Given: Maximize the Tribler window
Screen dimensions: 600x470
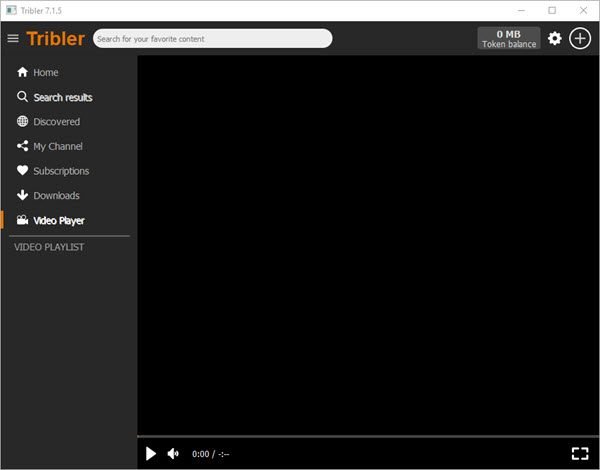Looking at the screenshot, I should [552, 10].
